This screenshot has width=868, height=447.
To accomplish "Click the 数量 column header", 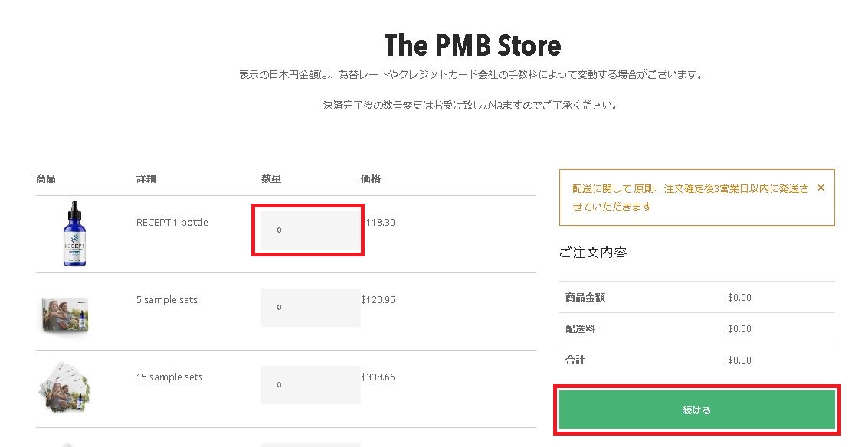I will pos(270,179).
